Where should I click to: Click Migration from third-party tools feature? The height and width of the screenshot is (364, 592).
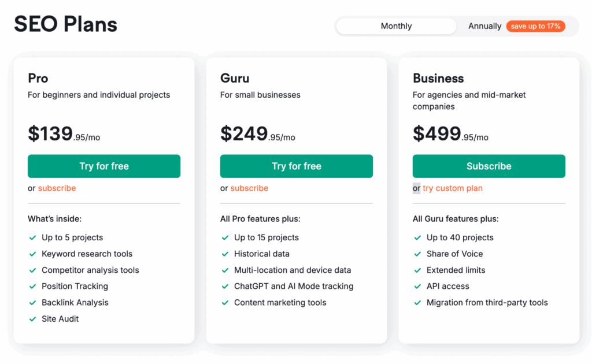487,303
